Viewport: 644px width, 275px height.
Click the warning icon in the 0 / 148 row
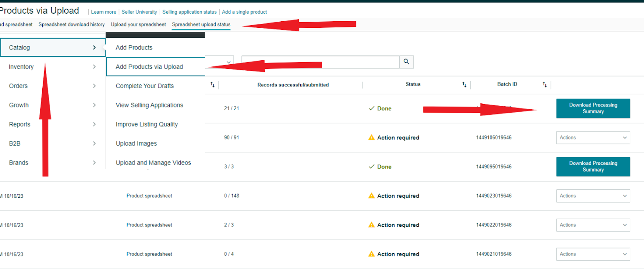(372, 196)
